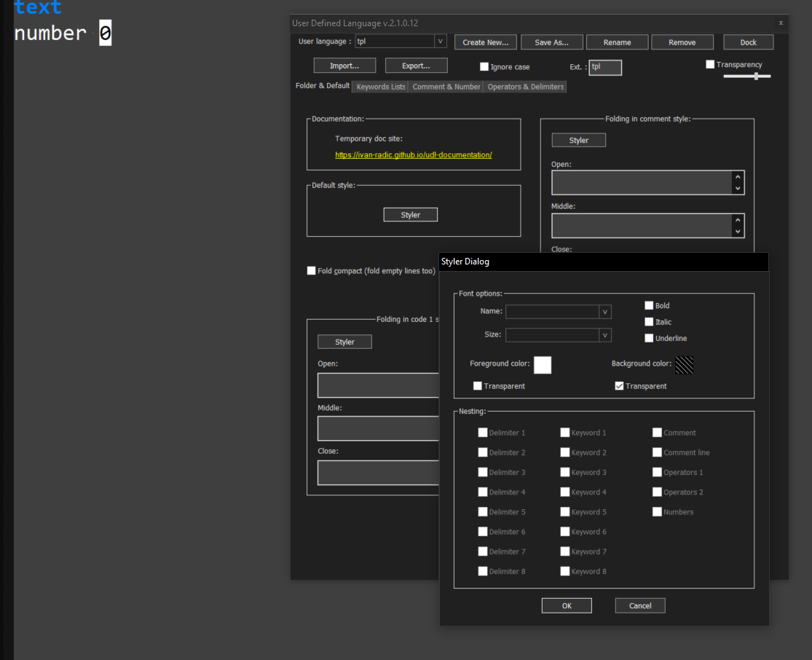The width and height of the screenshot is (812, 660).
Task: Click the code 1 folding Close field
Action: point(378,473)
